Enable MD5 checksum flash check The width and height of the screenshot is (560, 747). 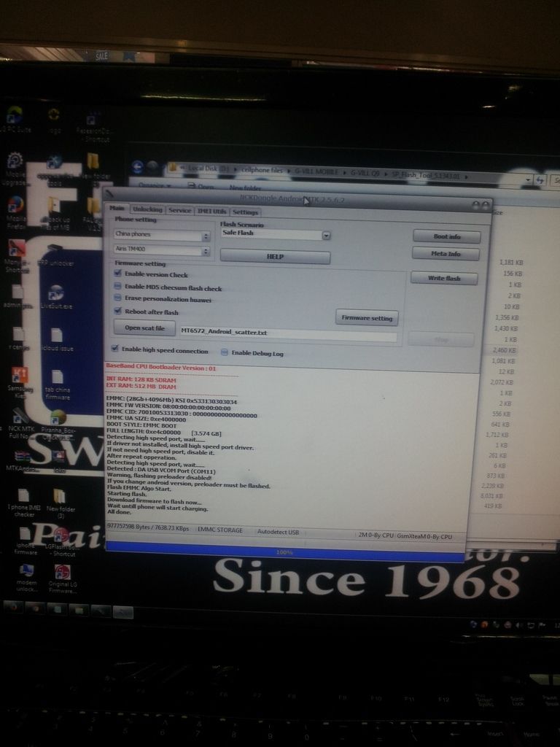point(118,287)
